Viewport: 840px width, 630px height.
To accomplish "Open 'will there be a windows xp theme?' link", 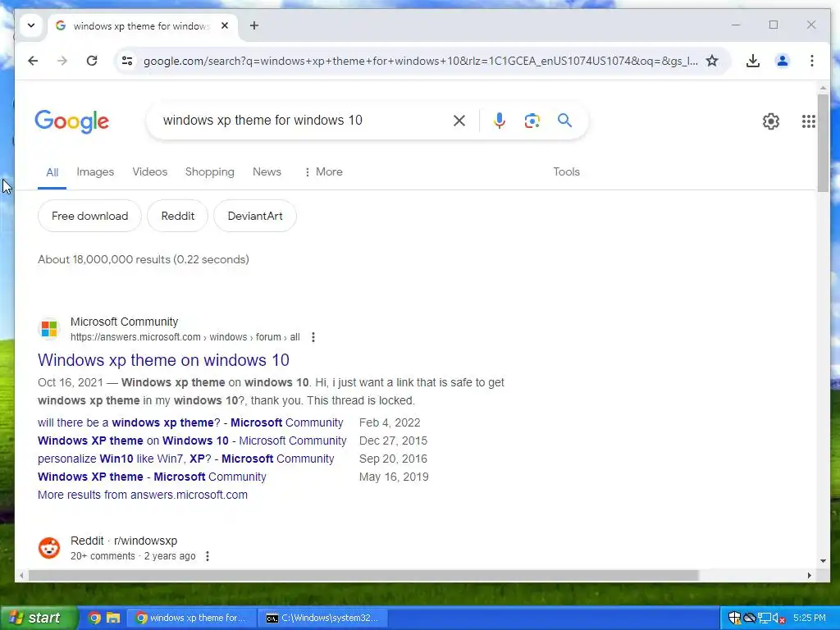I will pos(190,422).
